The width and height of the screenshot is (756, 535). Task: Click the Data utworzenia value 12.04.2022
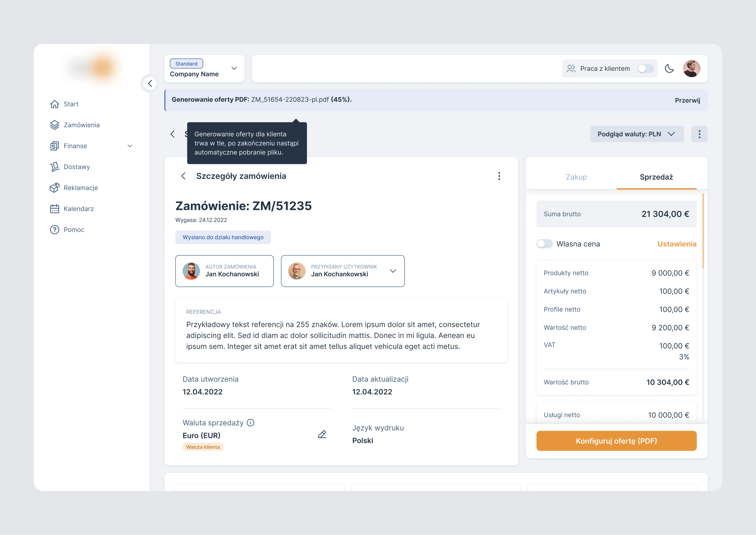tap(203, 392)
